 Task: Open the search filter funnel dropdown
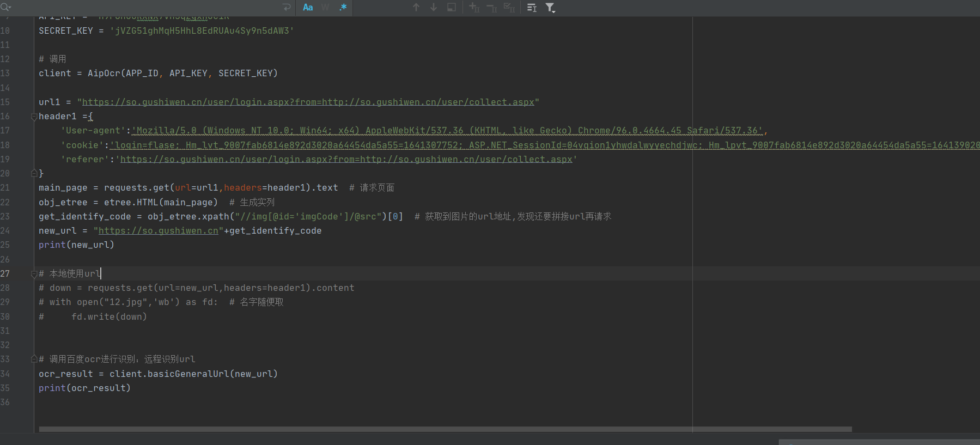coord(550,8)
